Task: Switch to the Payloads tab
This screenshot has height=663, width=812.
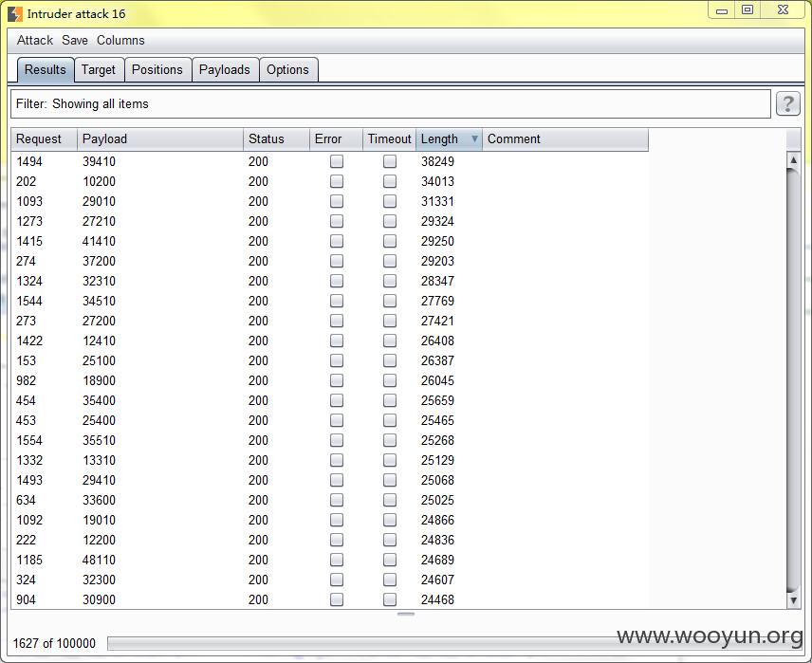Action: pos(225,69)
